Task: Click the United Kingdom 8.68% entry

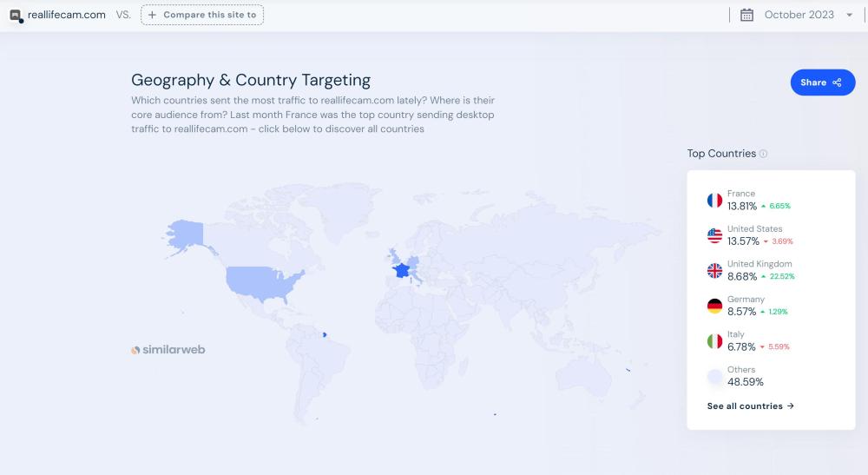Action: point(743,276)
